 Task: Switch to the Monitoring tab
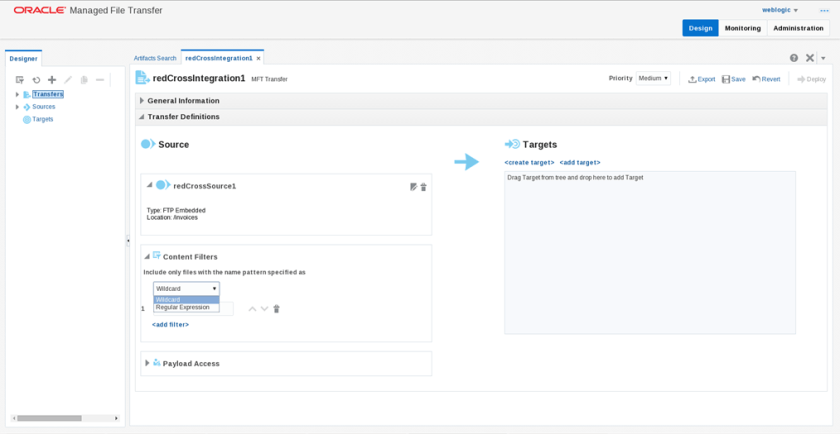click(742, 28)
